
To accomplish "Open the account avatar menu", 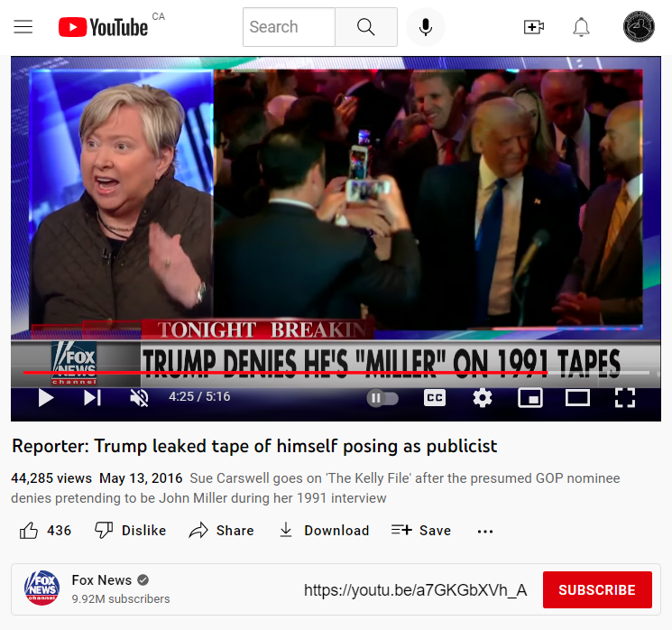I will pos(639,26).
